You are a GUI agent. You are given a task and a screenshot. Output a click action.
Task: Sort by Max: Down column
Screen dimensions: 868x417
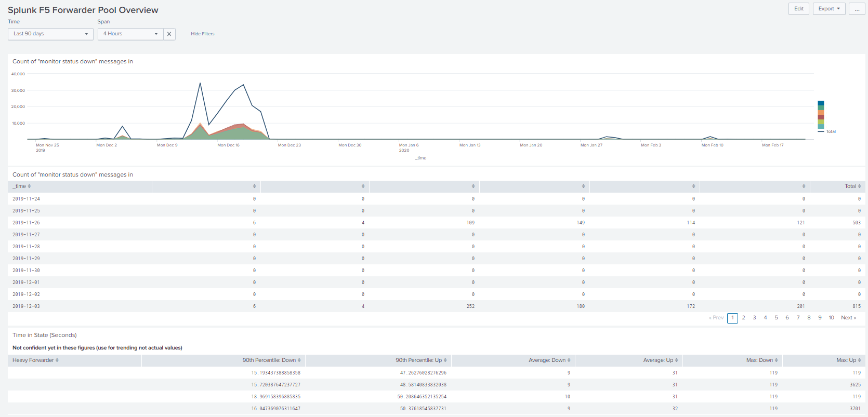pyautogui.click(x=762, y=360)
